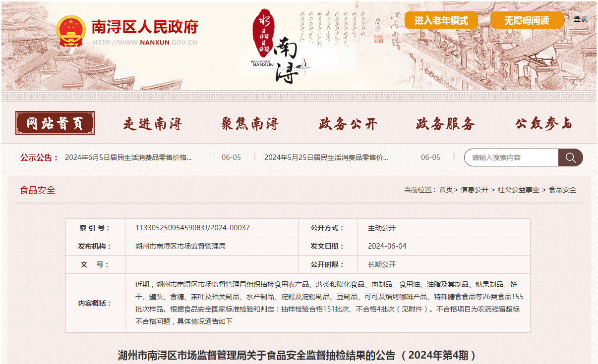Image resolution: width=598 pixels, height=364 pixels.
Task: Click the 食品安全 section heading
Action: coord(38,190)
